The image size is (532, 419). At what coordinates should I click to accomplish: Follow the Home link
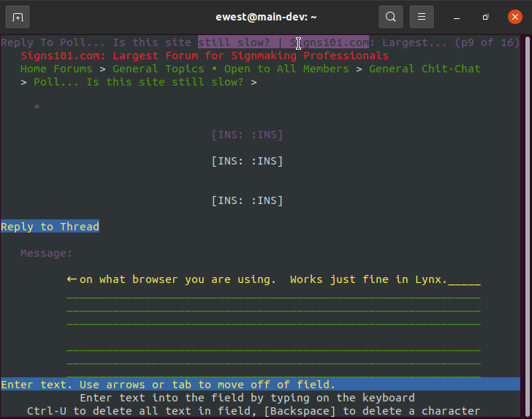(x=34, y=69)
